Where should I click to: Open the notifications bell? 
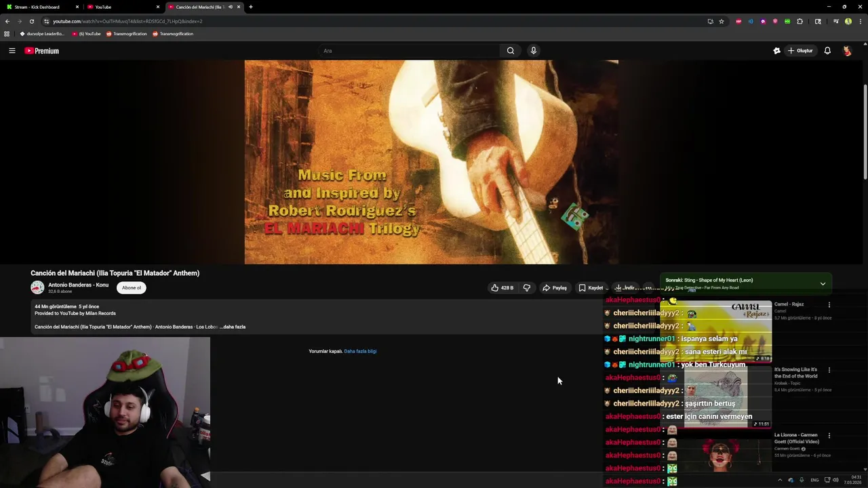click(x=827, y=51)
